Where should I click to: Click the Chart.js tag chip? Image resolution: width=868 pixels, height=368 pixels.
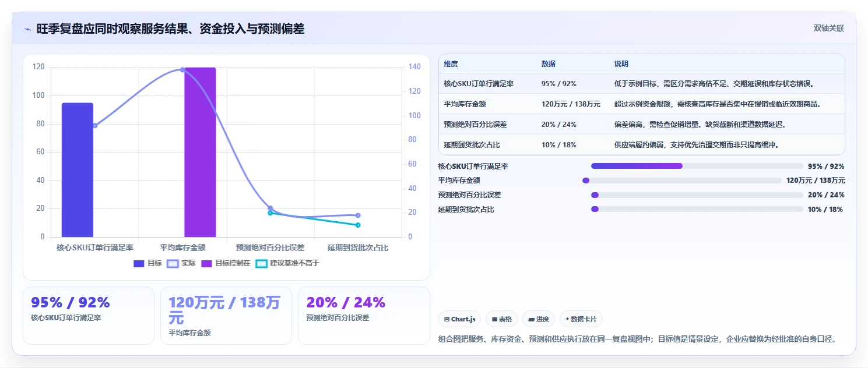459,319
